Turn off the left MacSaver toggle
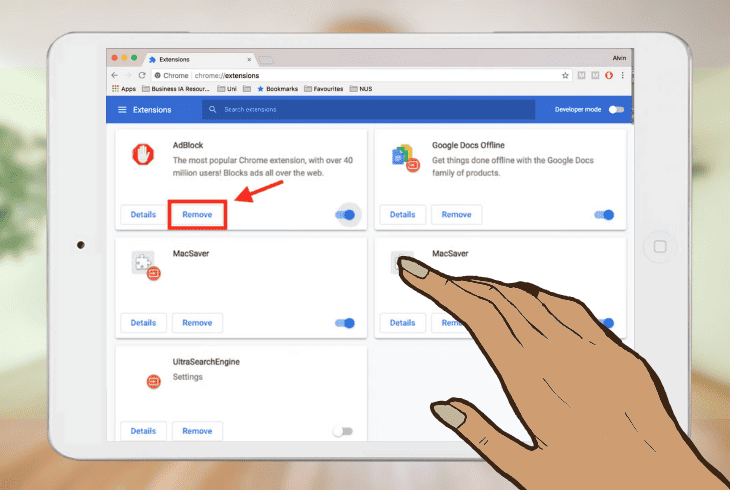Viewport: 730px width, 490px height. coord(345,323)
